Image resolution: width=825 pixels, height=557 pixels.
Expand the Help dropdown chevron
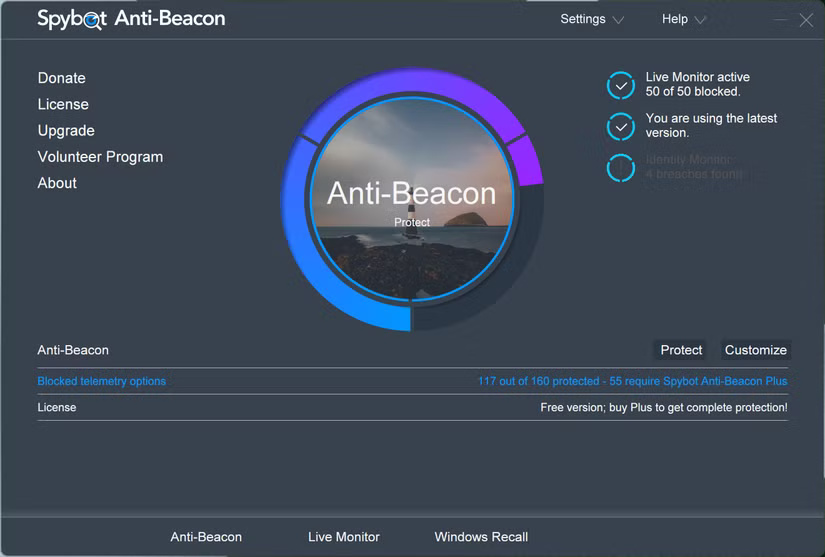click(700, 20)
